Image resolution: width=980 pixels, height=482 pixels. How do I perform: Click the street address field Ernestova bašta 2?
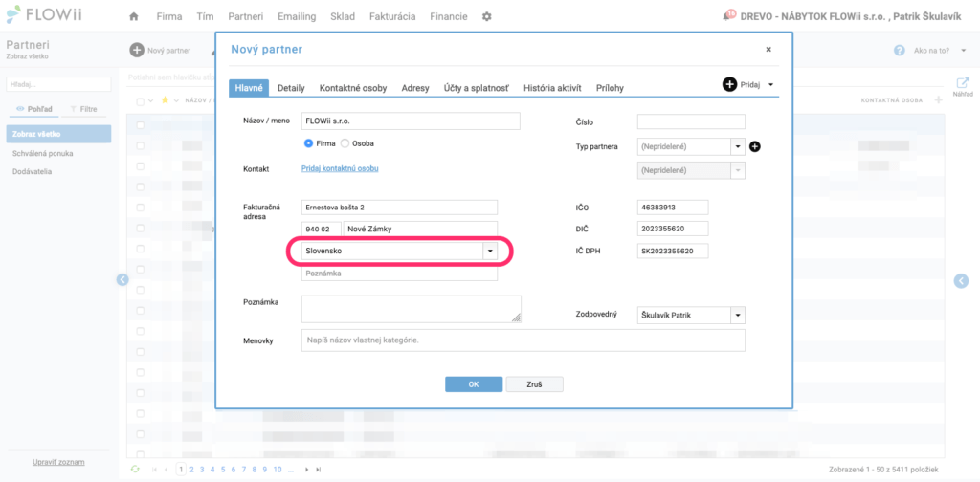(399, 208)
